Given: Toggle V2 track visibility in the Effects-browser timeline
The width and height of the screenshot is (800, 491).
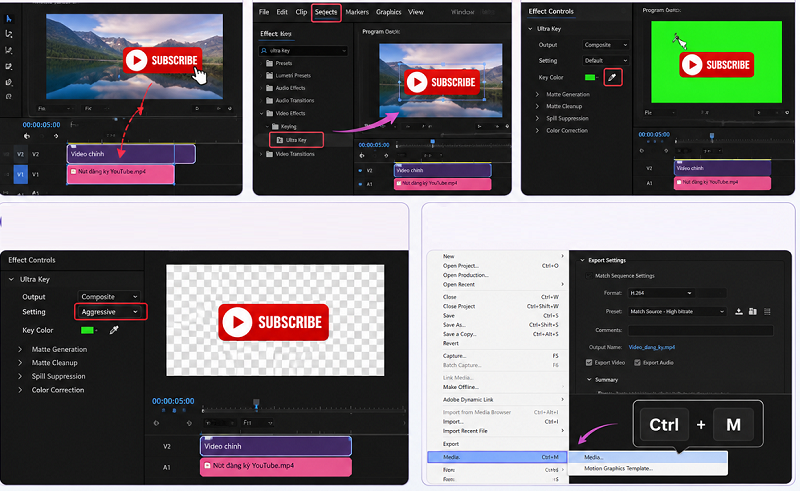Looking at the screenshot, I should click(x=360, y=170).
